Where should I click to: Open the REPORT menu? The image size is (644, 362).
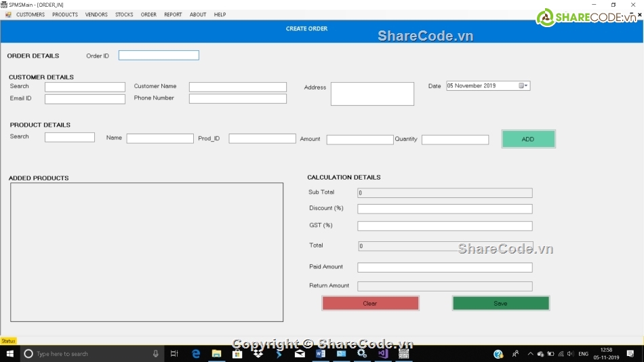173,14
